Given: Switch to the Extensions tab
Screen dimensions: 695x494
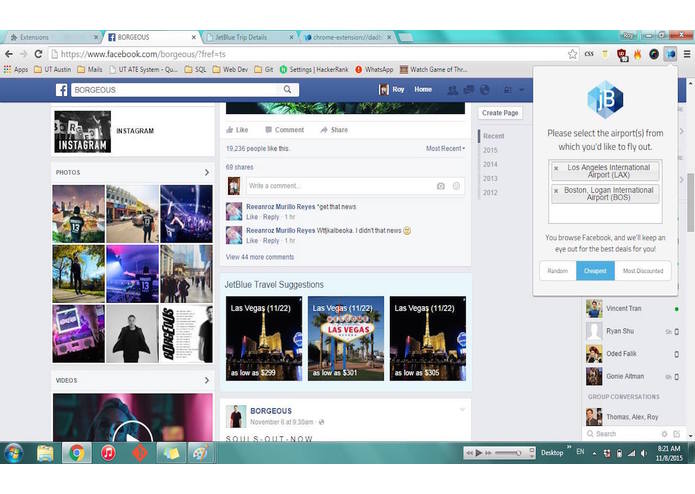Looking at the screenshot, I should click(x=53, y=37).
